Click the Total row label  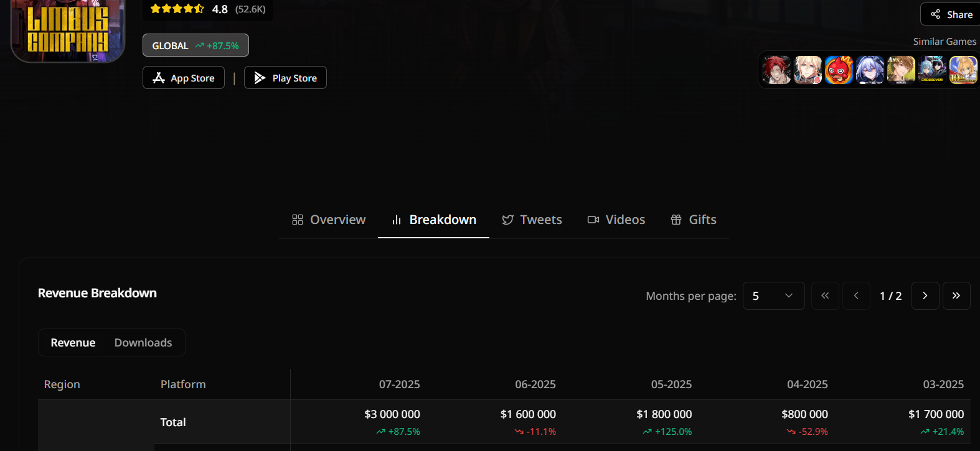point(173,422)
